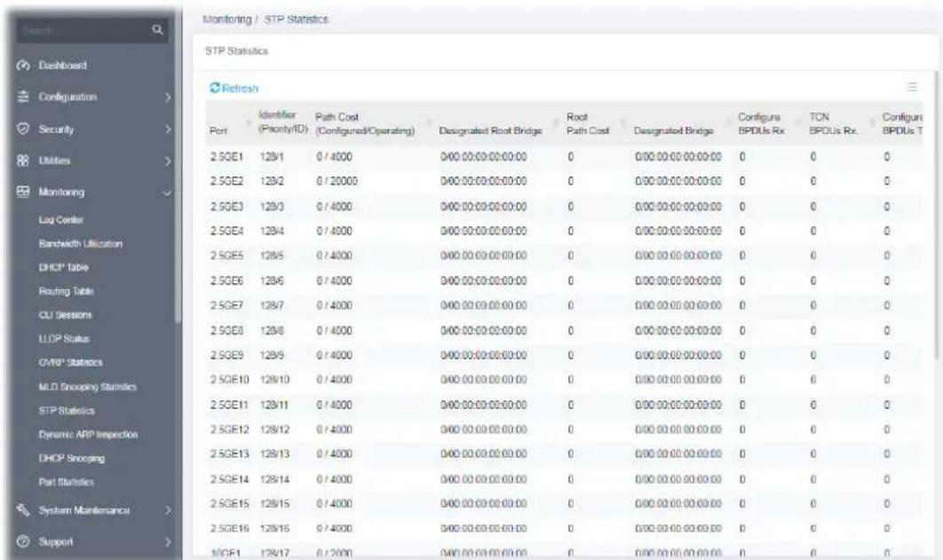Select port cell 2.5GE5
Screen dimensions: 943x560
226,256
